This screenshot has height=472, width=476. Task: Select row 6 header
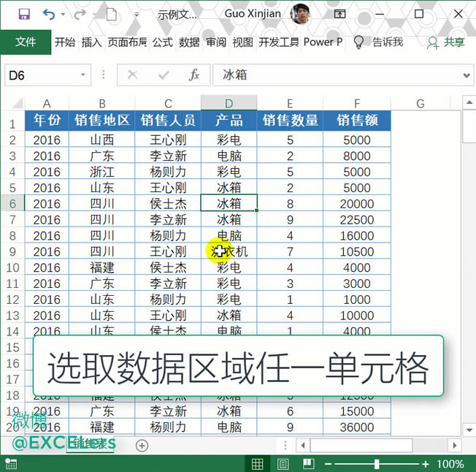[12, 204]
